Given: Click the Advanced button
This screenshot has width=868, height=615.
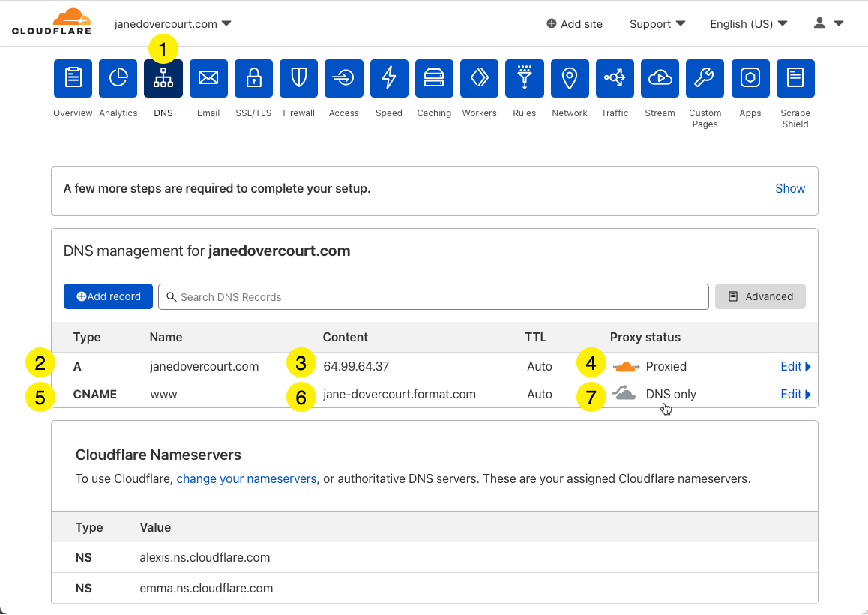Looking at the screenshot, I should tap(760, 296).
